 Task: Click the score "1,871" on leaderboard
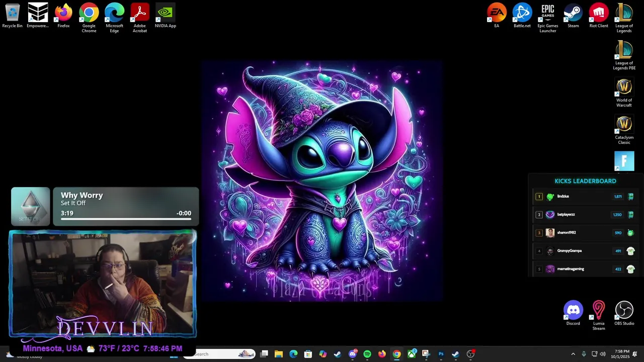click(618, 197)
